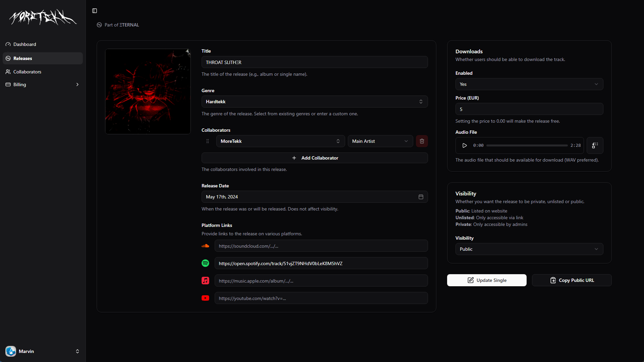Click the Apple Music link field
The width and height of the screenshot is (644, 362).
(321, 281)
